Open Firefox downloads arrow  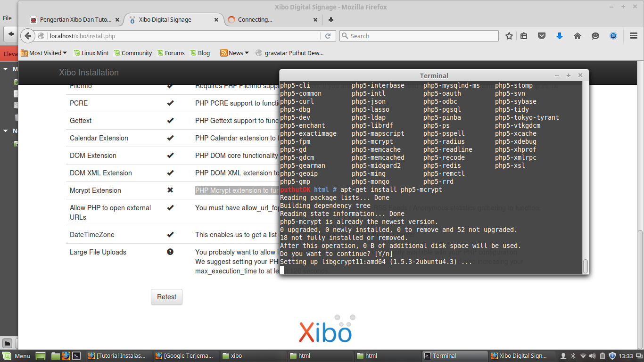(x=560, y=36)
